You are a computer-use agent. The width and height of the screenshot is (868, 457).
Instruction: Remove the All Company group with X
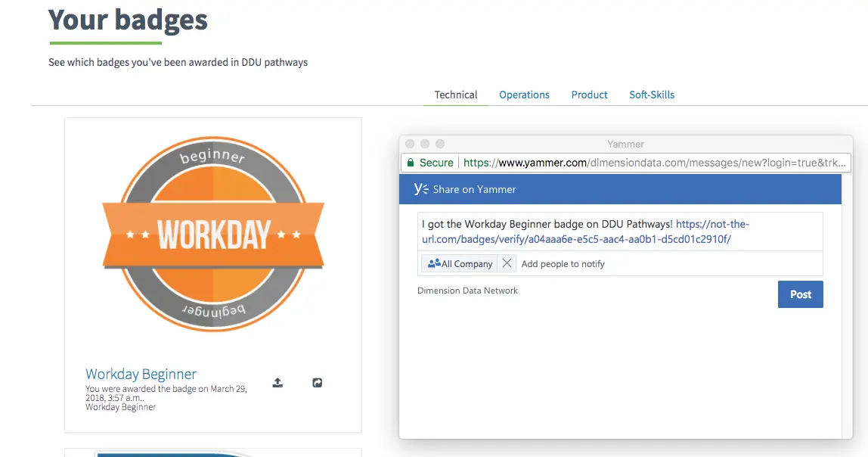507,263
